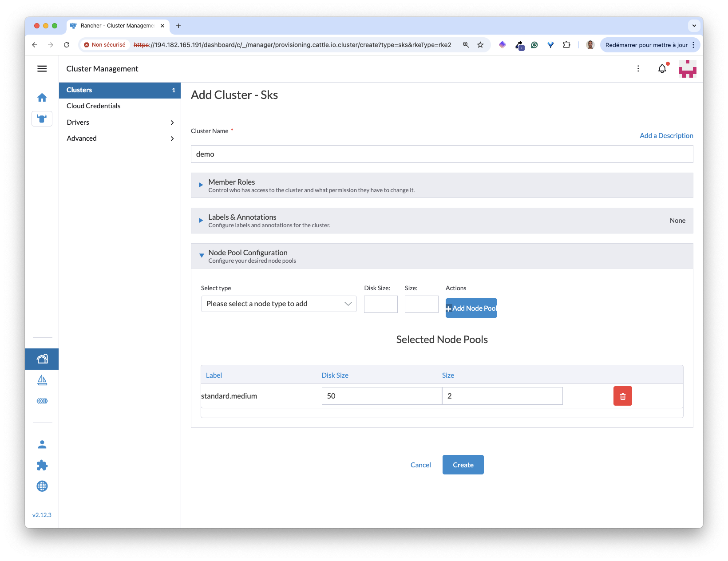Click the user avatar icon

tap(687, 69)
